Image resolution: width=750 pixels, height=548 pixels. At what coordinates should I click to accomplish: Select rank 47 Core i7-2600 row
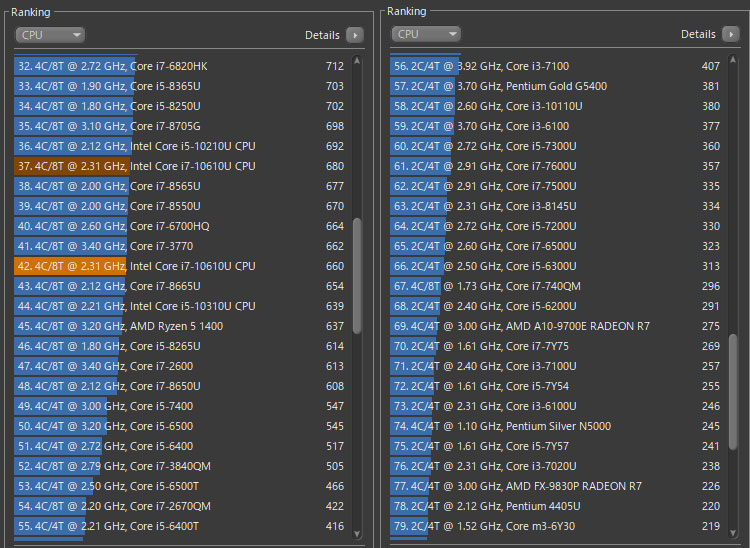[x=181, y=366]
